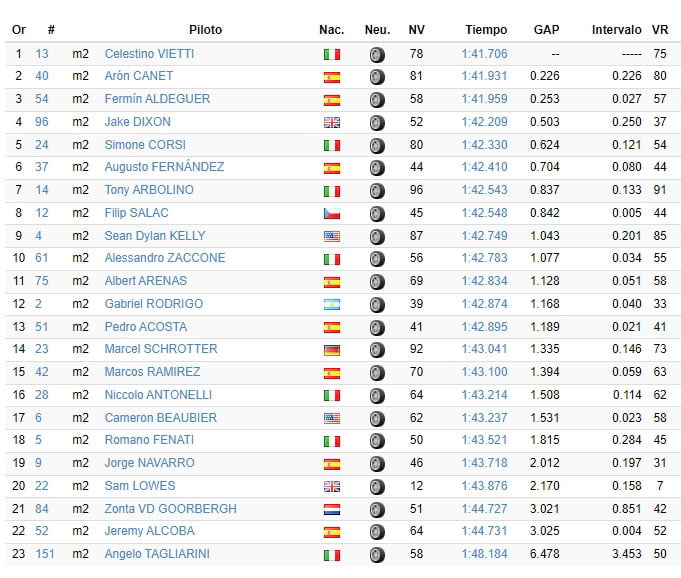The height and width of the screenshot is (578, 681).
Task: Click the Czech flag next to Filip Salac
Action: (332, 213)
